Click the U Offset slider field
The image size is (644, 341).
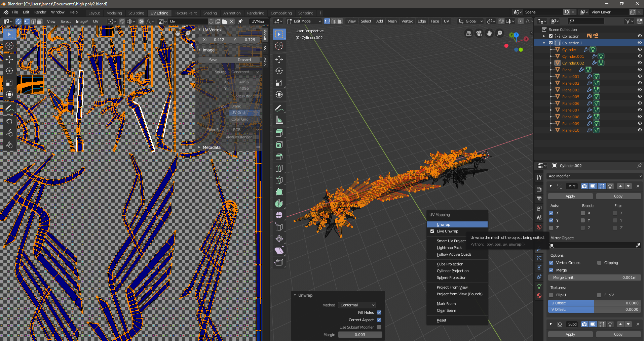[x=594, y=303]
